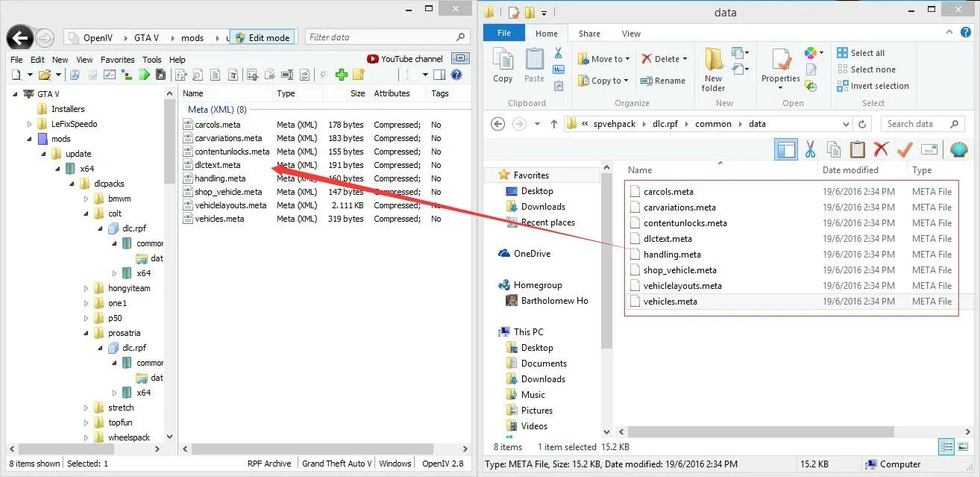Click the Rename button in Organize group
Screen dimensions: 980x477
coord(662,81)
